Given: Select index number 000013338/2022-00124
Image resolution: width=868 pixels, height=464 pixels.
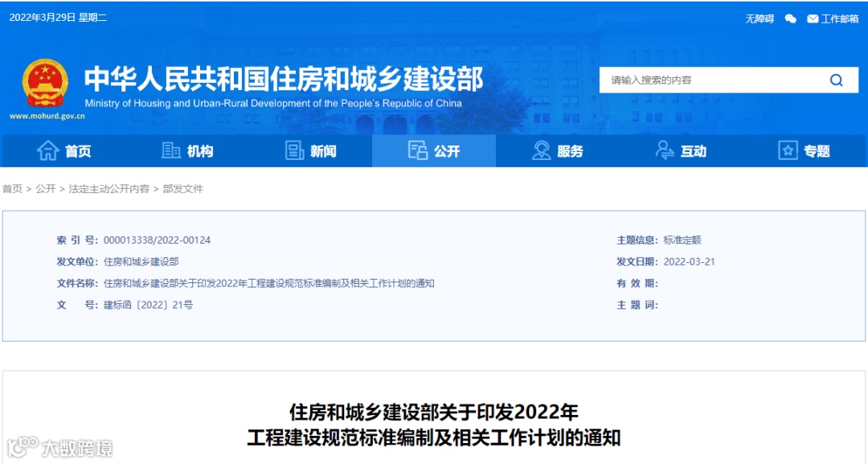Looking at the screenshot, I should pyautogui.click(x=158, y=240).
